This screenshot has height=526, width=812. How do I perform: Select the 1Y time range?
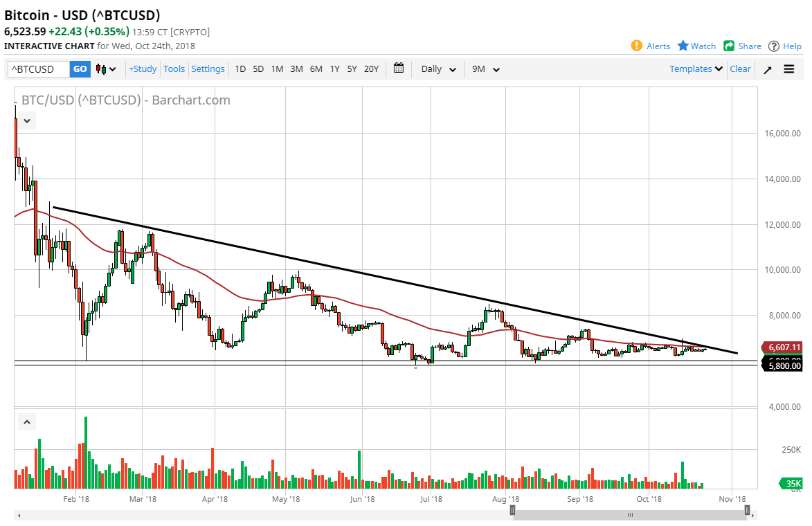[334, 69]
